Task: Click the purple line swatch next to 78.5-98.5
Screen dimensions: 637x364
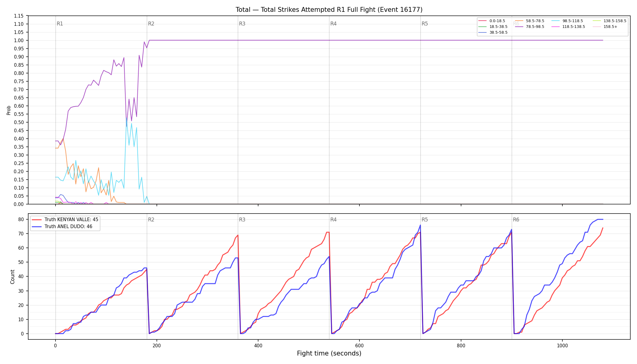Action: (x=519, y=27)
